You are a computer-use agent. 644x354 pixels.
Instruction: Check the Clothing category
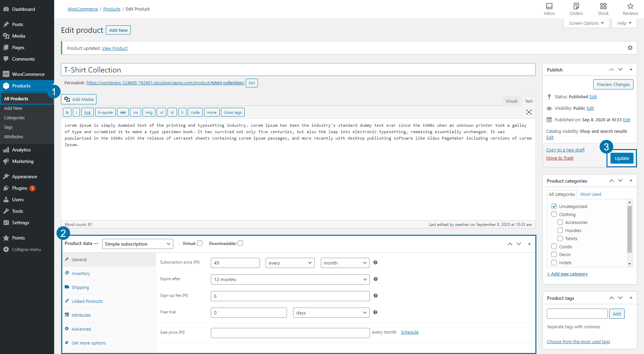[554, 214]
